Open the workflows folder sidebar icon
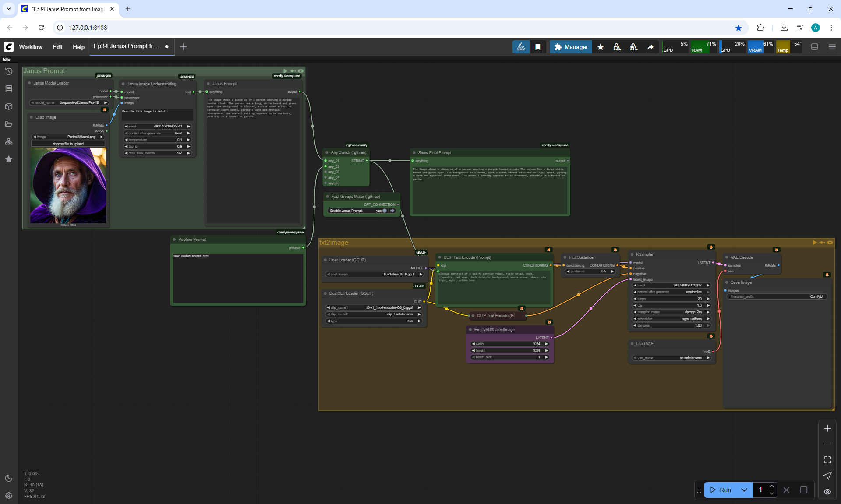 point(9,124)
